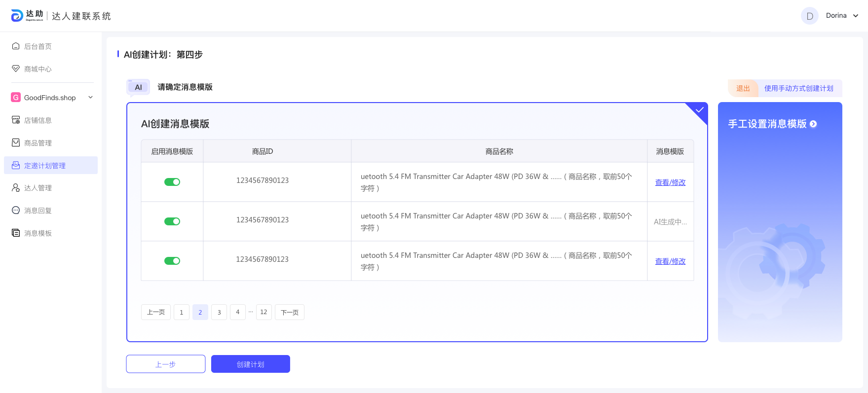Click the 后台首页 home icon
The image size is (868, 393).
(16, 46)
